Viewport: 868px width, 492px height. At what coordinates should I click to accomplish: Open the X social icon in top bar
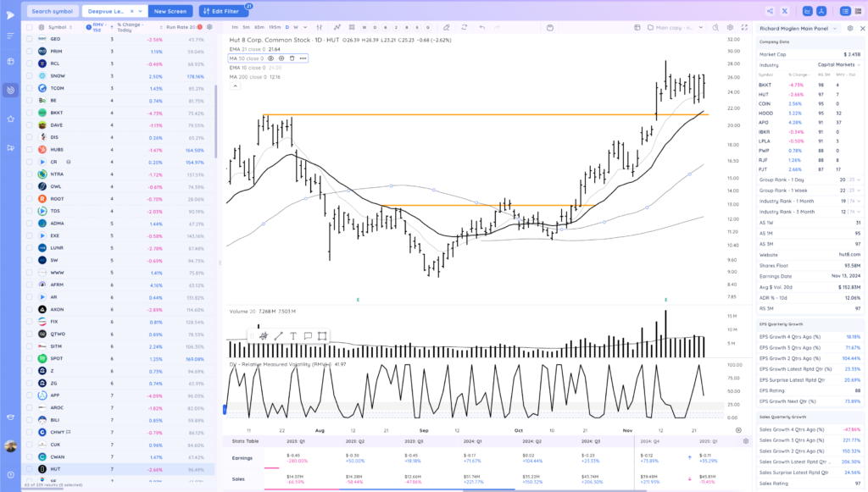[x=784, y=11]
